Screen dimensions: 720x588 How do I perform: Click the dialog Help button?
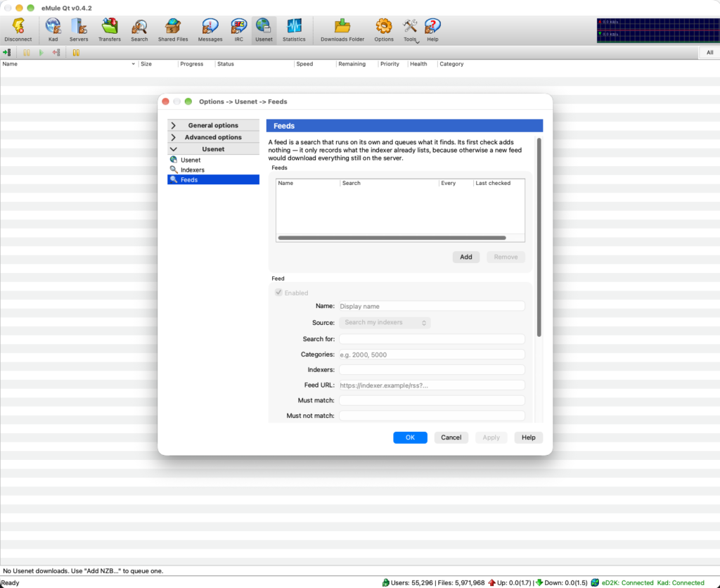point(529,437)
